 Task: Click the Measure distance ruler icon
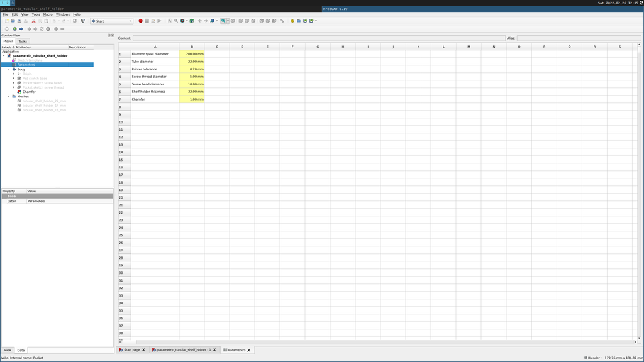[282, 21]
